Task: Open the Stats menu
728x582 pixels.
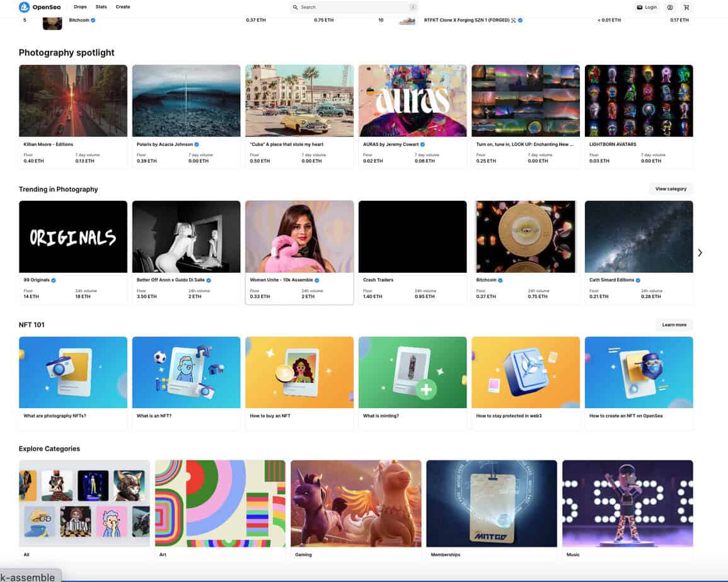Action: coord(101,7)
